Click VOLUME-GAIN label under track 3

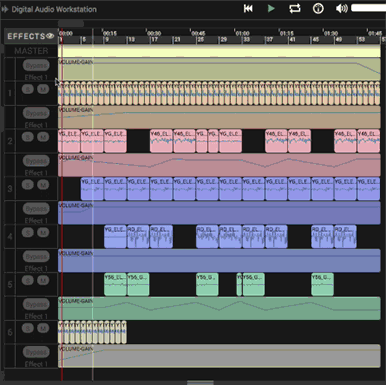pos(76,205)
